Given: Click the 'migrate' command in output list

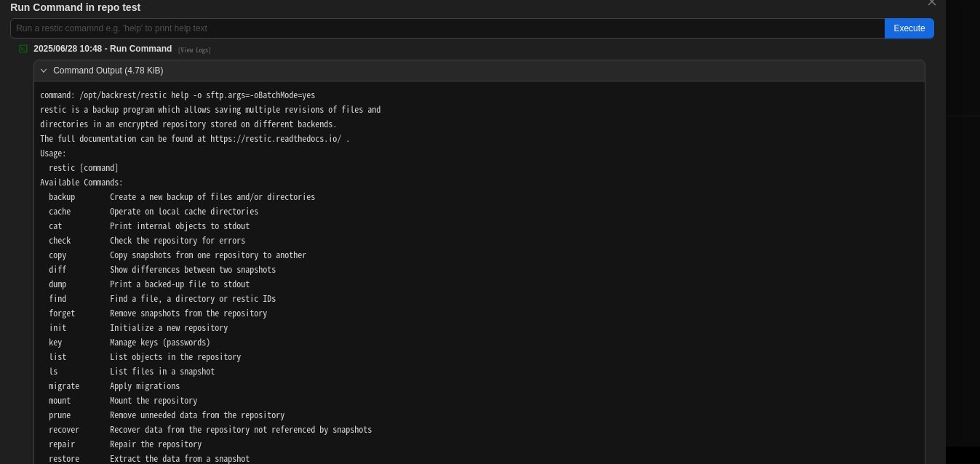Looking at the screenshot, I should tap(64, 386).
